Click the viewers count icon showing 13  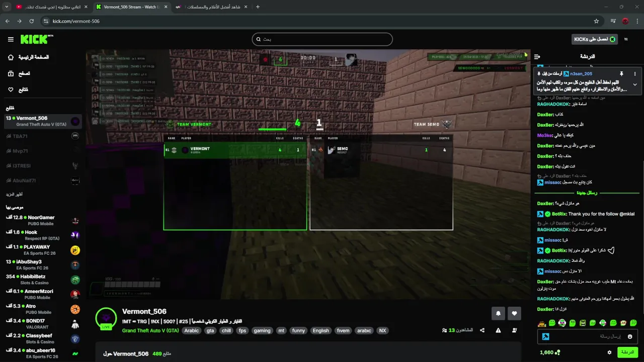click(x=445, y=330)
